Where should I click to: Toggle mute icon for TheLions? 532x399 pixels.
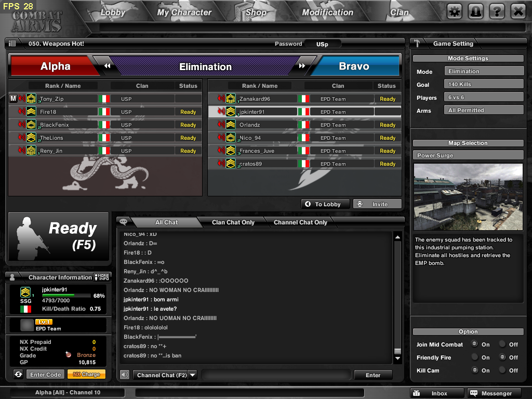point(22,137)
